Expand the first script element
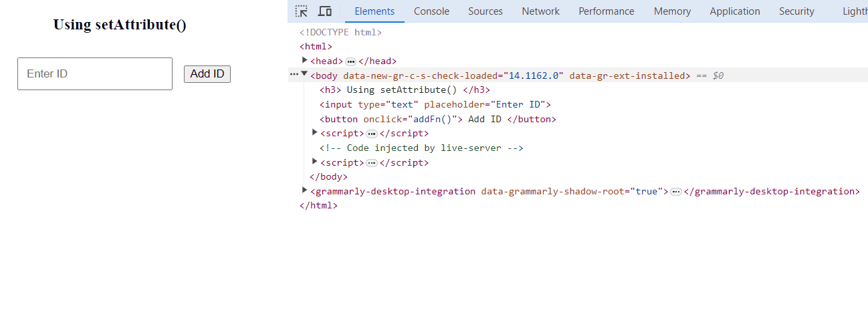The image size is (868, 332). tap(315, 133)
